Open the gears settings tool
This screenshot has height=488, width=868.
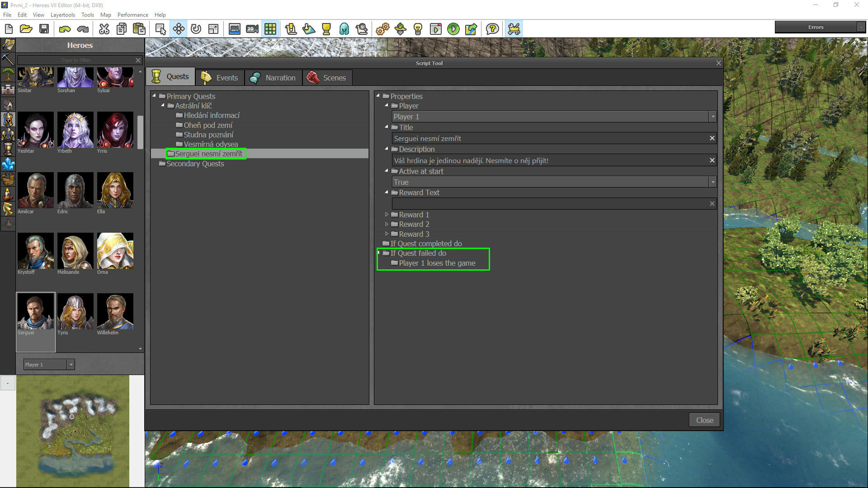point(382,29)
